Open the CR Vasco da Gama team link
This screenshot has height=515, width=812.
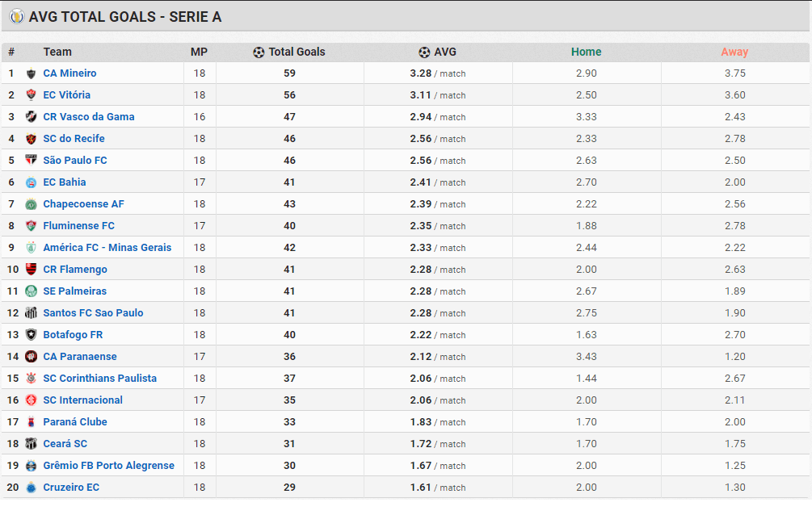click(89, 116)
